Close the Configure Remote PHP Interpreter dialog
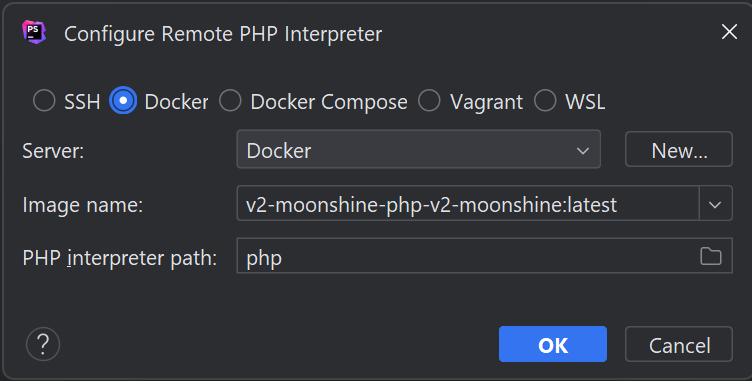The image size is (752, 381). point(729,32)
